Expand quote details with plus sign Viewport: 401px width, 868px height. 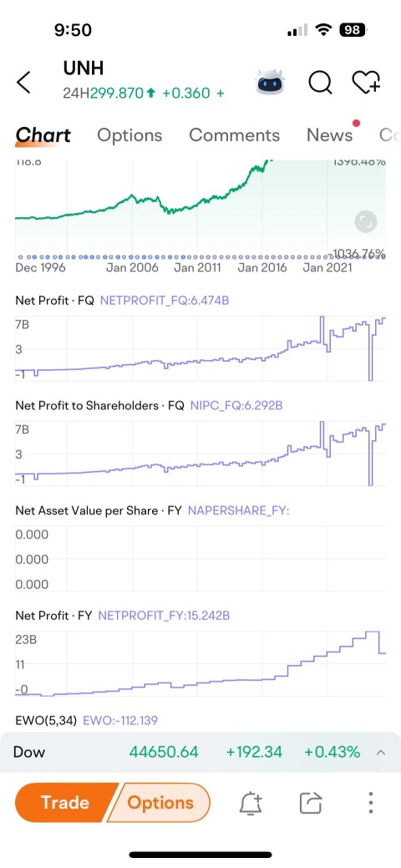[221, 93]
